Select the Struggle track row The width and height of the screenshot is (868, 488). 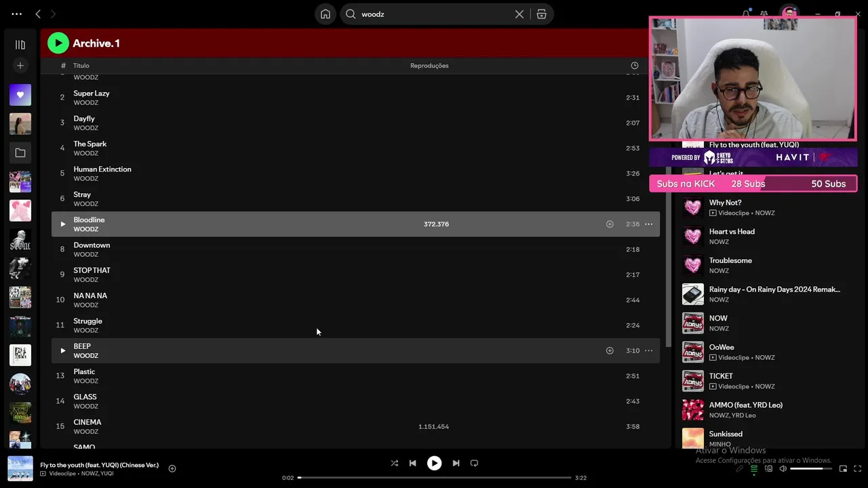tap(355, 325)
